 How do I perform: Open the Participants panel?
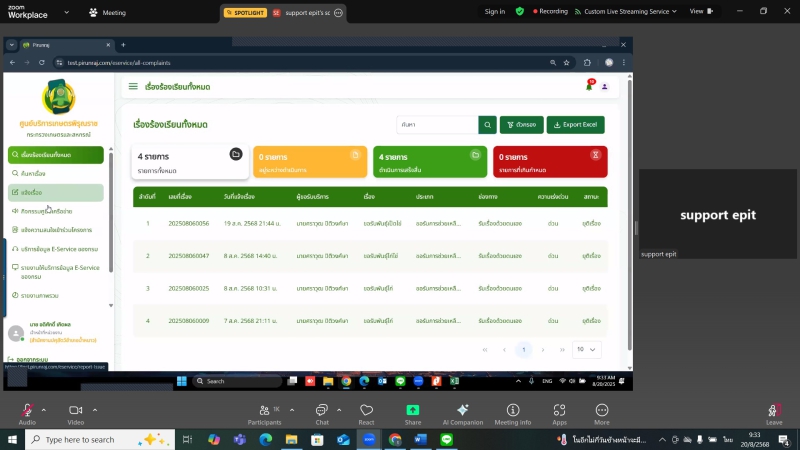[x=264, y=414]
